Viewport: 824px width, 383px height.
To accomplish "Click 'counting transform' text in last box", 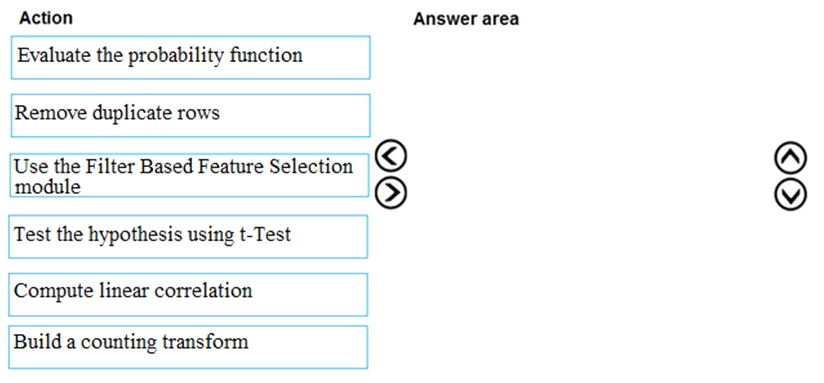I will [x=164, y=341].
